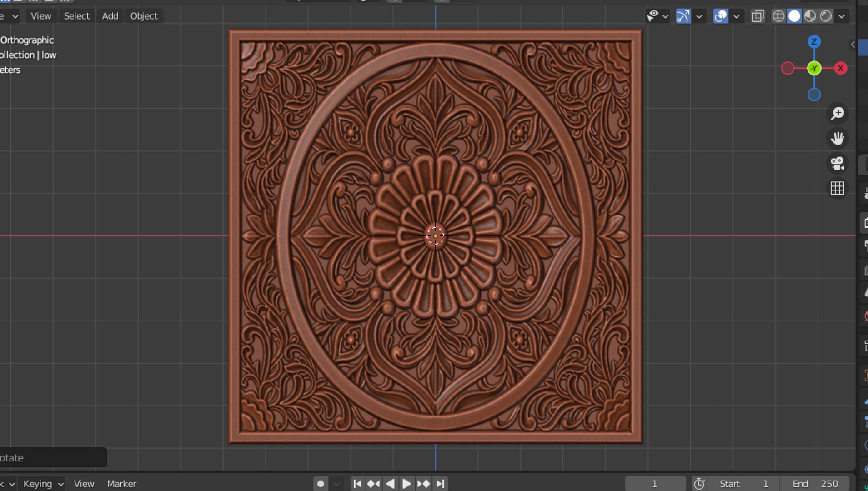
Task: Open the Select menu
Action: click(76, 16)
